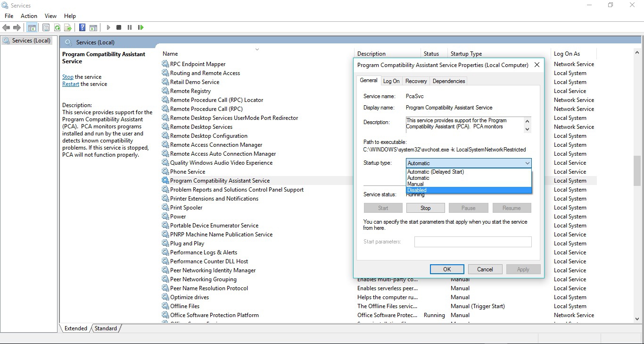Click the gear icon beside Optimize drives
Screen dimensions: 644x344
point(165,297)
